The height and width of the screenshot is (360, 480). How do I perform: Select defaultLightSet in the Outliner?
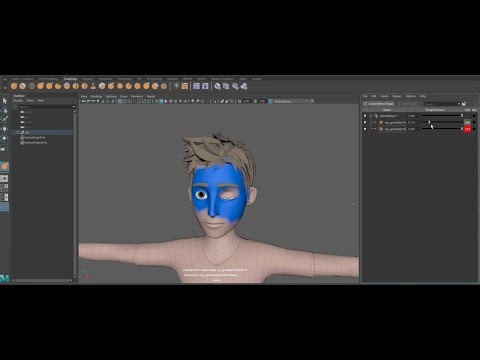point(35,137)
